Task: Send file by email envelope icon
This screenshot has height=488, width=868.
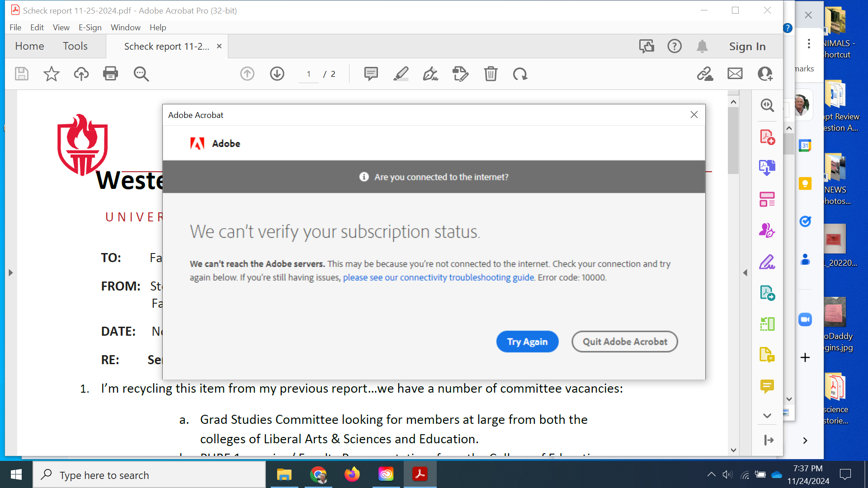Action: pyautogui.click(x=735, y=73)
